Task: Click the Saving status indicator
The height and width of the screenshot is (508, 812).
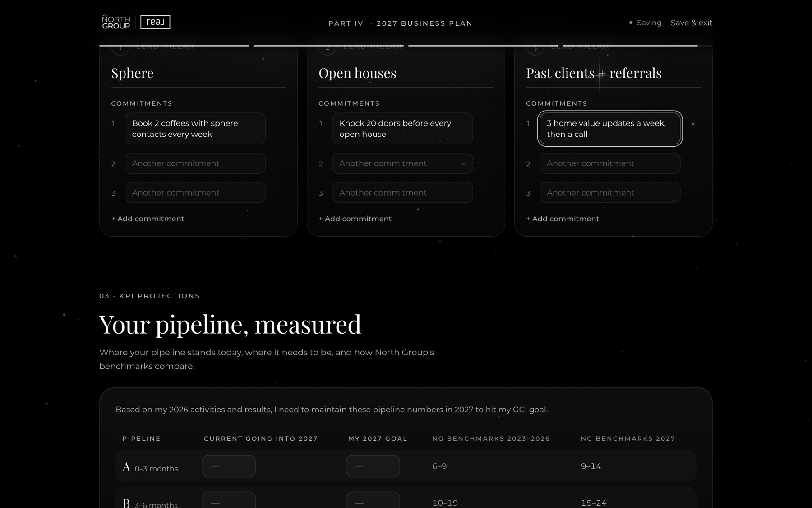Action: coord(645,23)
